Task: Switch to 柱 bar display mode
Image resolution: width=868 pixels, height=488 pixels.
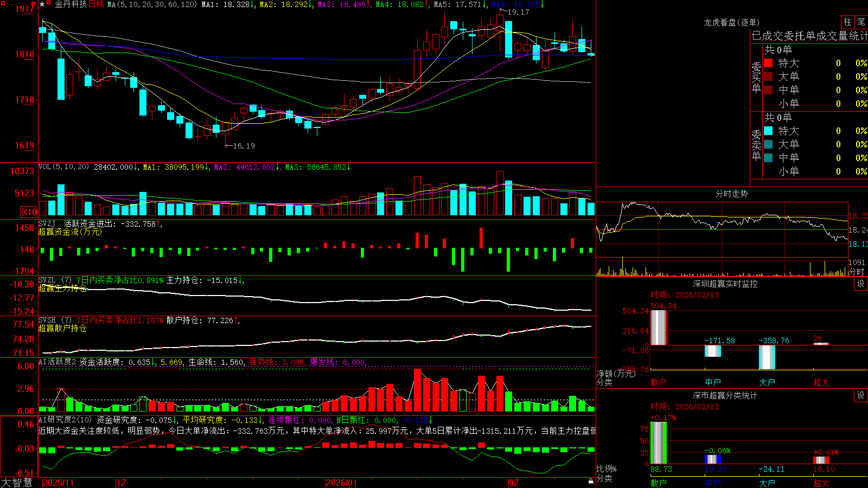Action: [x=847, y=22]
